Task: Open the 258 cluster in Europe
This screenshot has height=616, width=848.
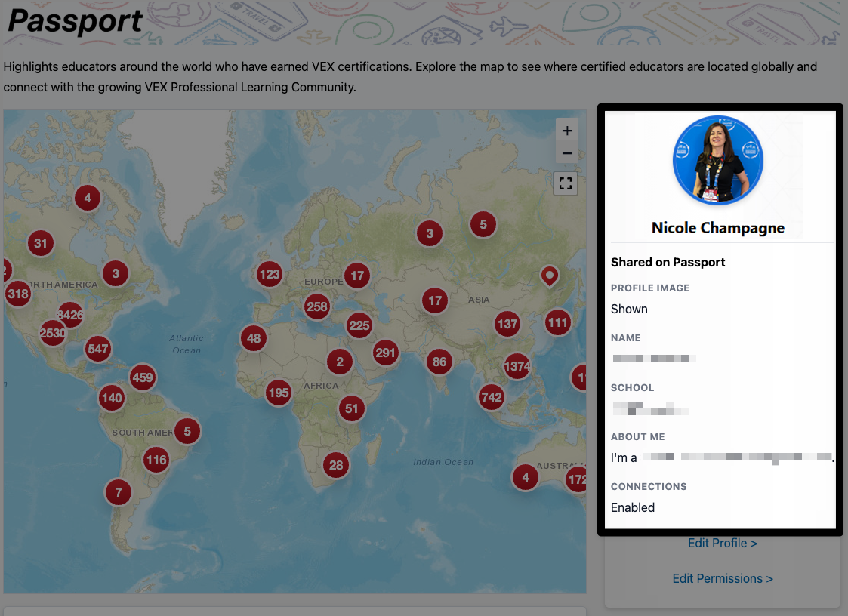Action: 317,306
